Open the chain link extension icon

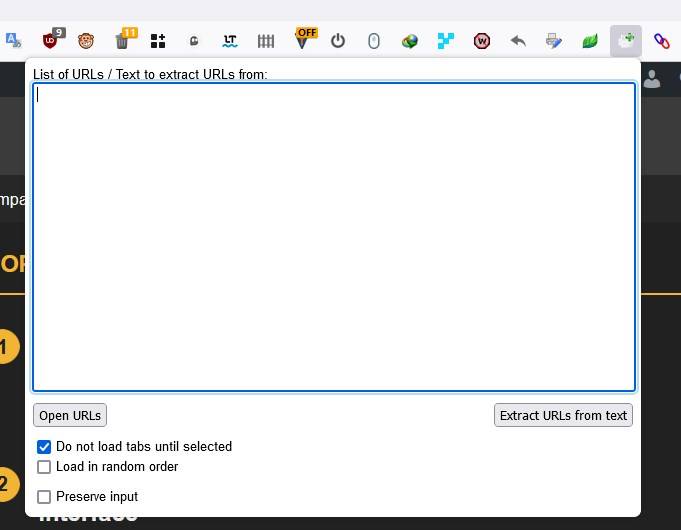[662, 41]
